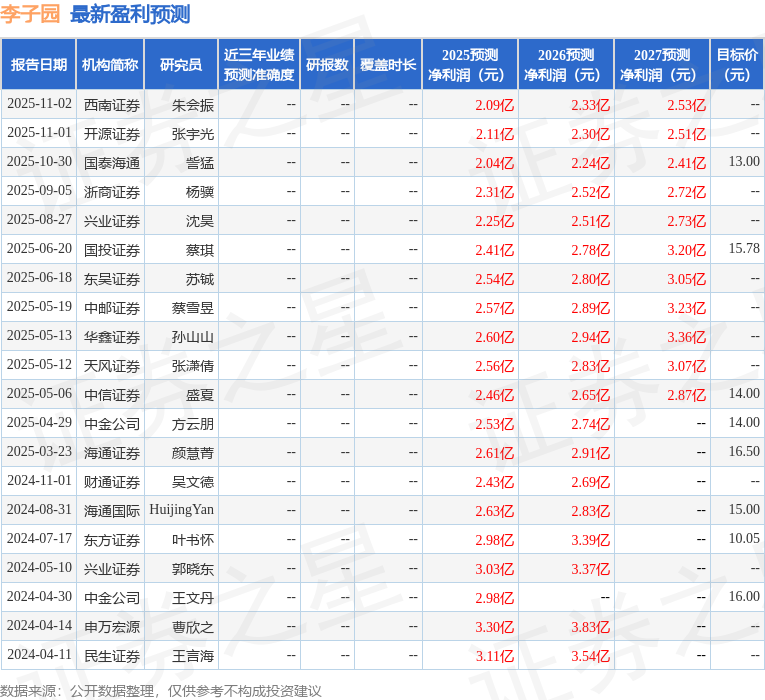Click the 3.20亿 forecast value

pos(686,250)
